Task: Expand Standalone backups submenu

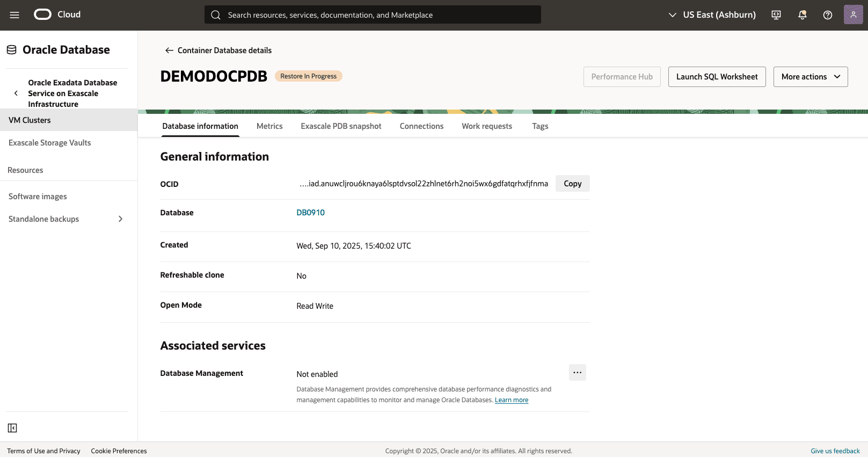Action: (120, 219)
